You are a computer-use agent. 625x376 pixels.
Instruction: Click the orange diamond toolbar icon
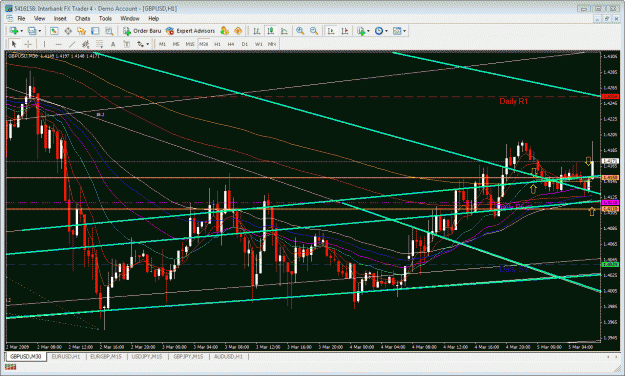point(238,31)
